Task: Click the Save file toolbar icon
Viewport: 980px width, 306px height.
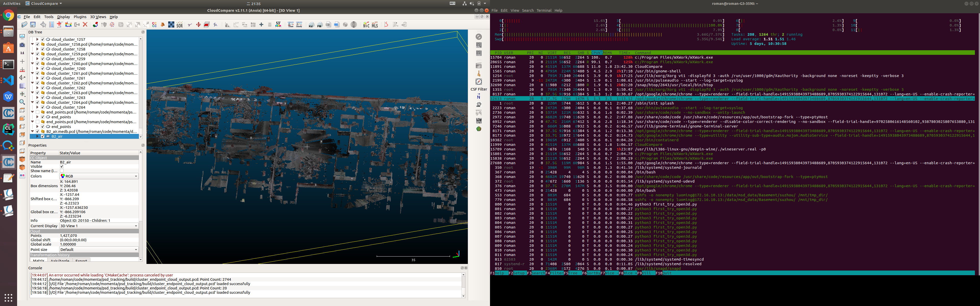Action: (x=33, y=25)
